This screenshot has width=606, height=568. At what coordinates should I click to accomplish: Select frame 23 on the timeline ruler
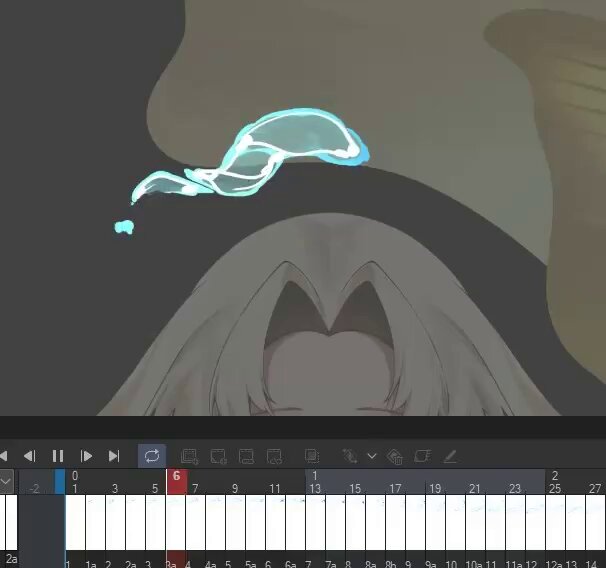click(515, 489)
